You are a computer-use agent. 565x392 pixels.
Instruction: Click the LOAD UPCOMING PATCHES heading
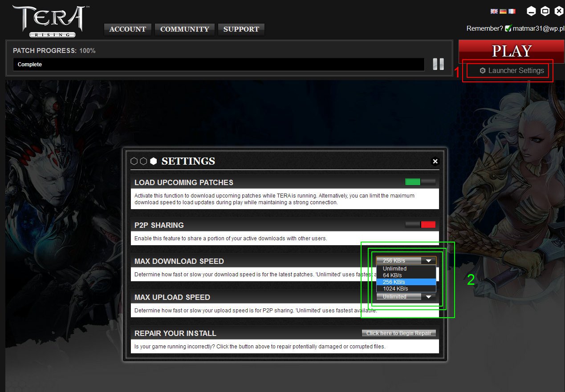[184, 182]
